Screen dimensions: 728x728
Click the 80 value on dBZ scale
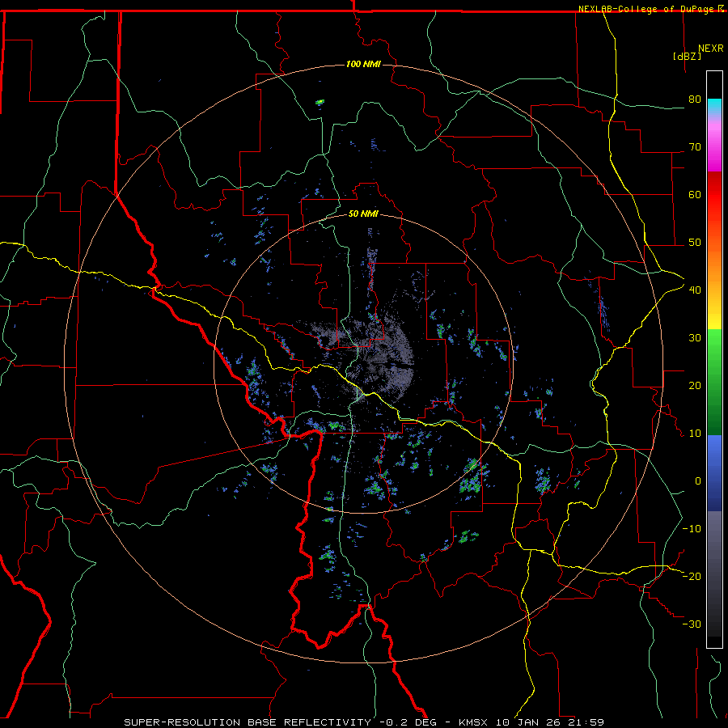click(695, 99)
